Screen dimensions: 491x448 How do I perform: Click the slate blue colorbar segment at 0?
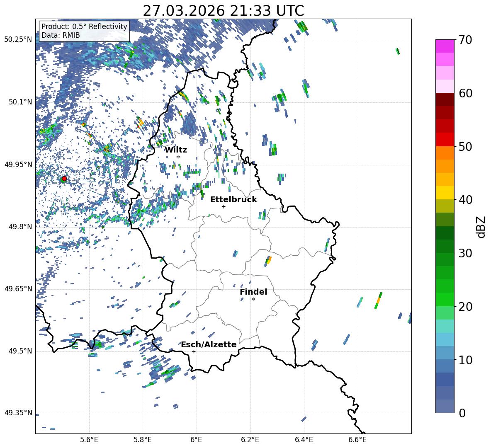tap(445, 406)
